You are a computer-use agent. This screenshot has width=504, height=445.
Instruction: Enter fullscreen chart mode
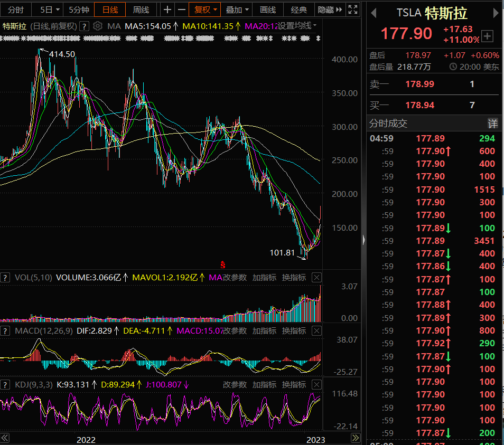(352, 10)
